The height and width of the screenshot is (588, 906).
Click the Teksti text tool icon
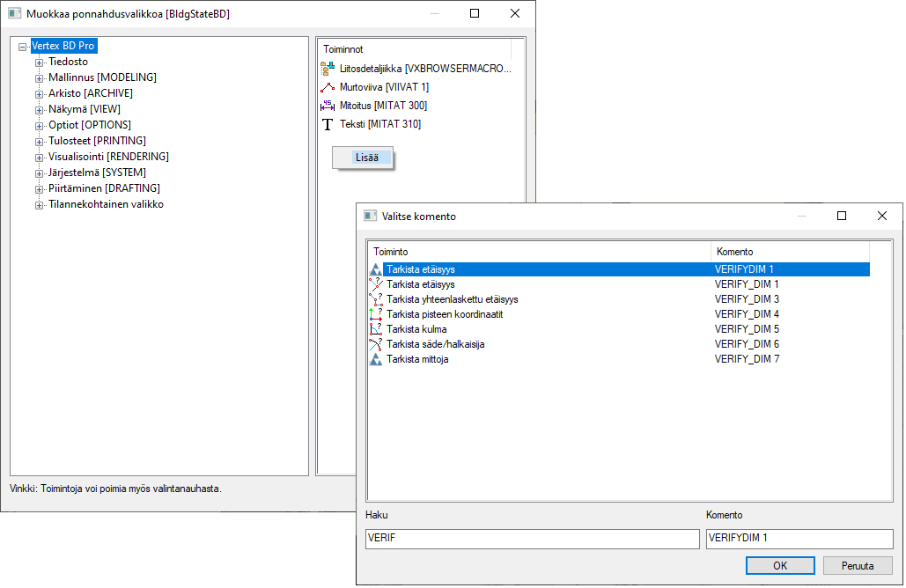[x=328, y=124]
